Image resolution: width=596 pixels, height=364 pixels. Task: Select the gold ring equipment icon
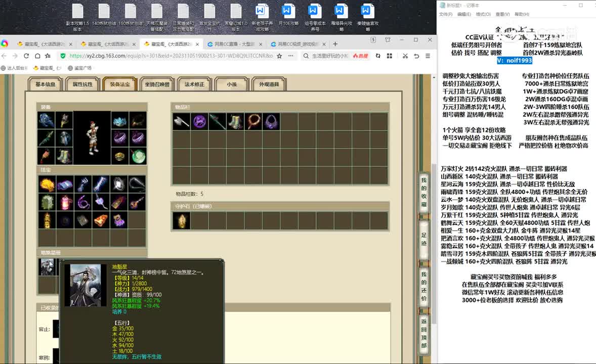point(120,156)
